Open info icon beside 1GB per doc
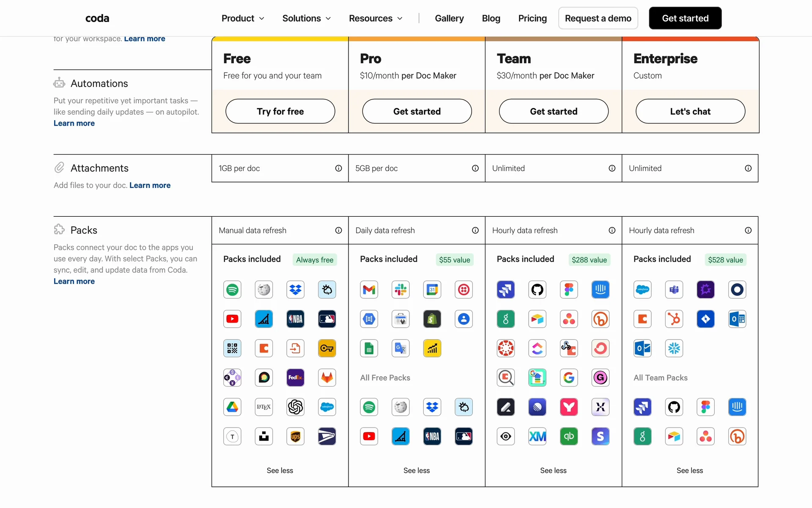This screenshot has width=812, height=508. 338,168
